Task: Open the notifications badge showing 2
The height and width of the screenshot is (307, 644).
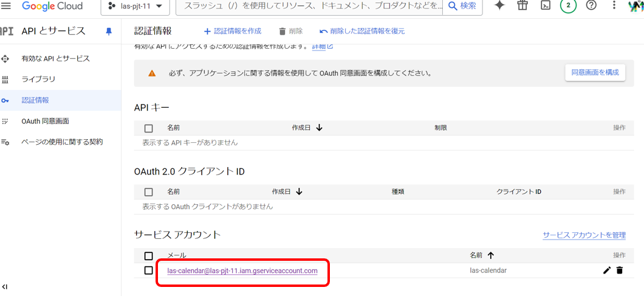Action: click(x=568, y=5)
